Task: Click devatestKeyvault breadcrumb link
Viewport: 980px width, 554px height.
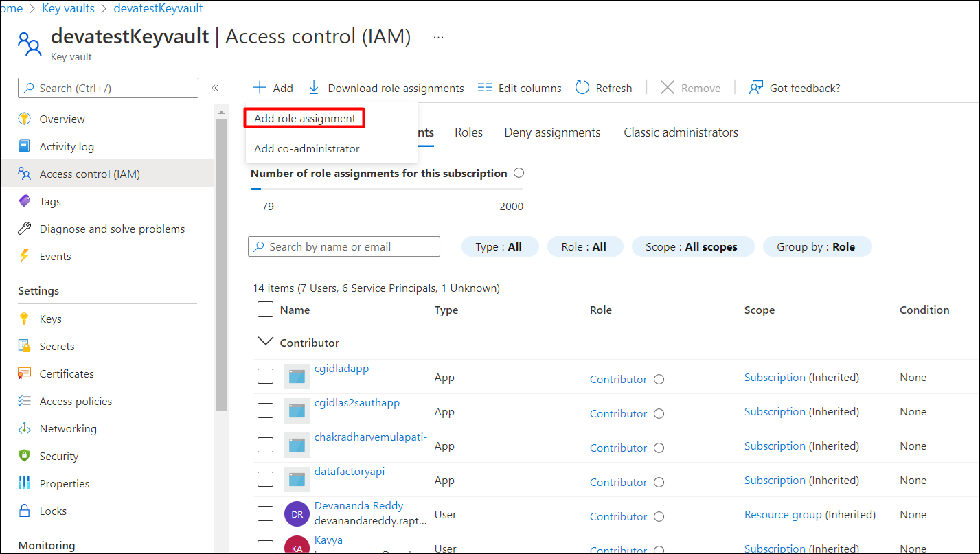Action: pos(158,9)
